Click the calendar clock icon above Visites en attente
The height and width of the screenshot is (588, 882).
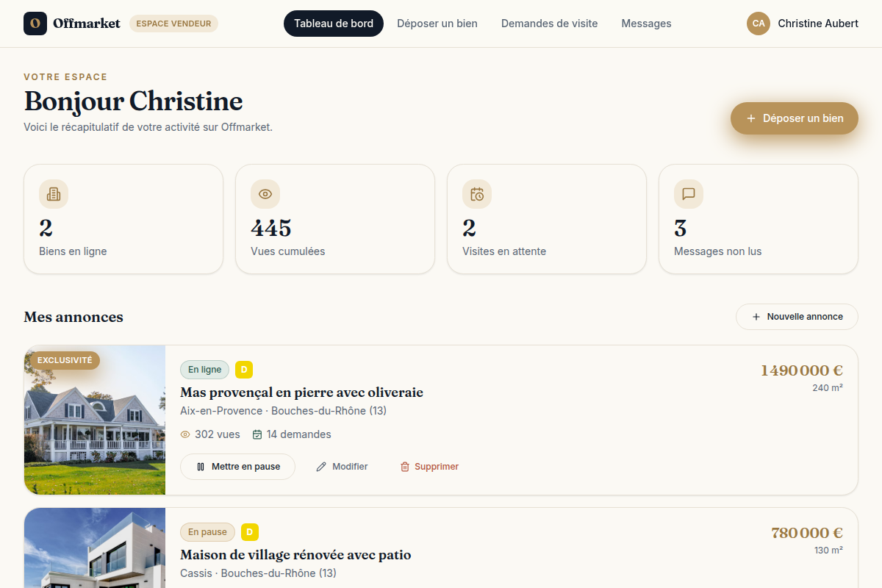(x=477, y=194)
